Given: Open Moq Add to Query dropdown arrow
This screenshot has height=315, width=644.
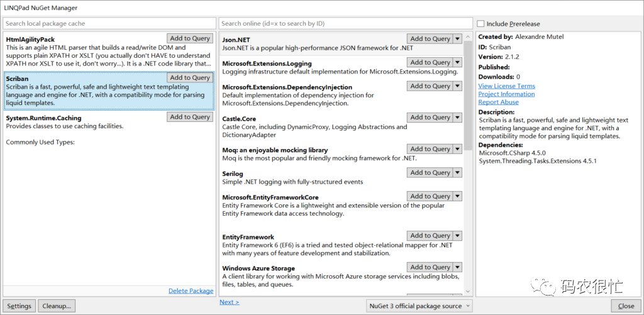Looking at the screenshot, I should tap(458, 149).
